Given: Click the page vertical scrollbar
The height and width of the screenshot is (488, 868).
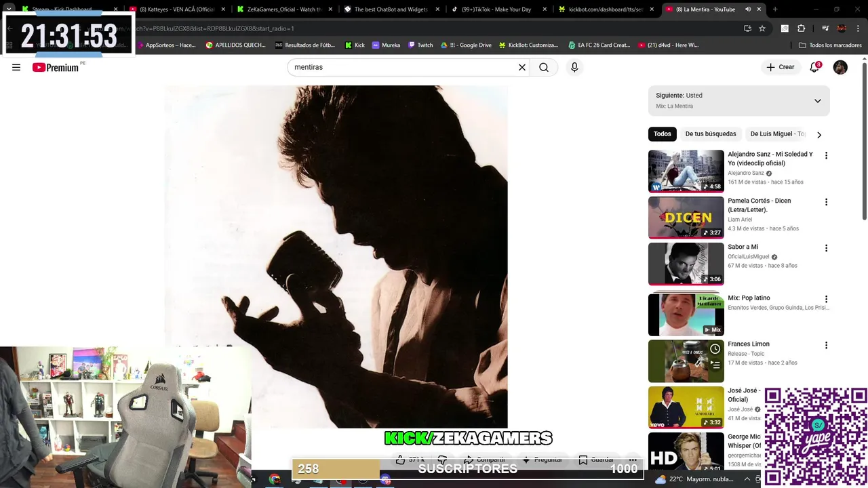Looking at the screenshot, I should (x=864, y=142).
